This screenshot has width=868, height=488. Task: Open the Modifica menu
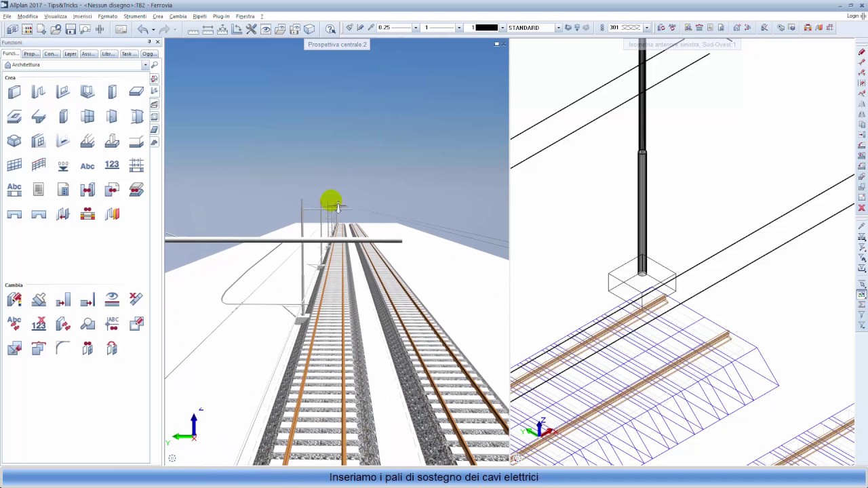coord(28,16)
